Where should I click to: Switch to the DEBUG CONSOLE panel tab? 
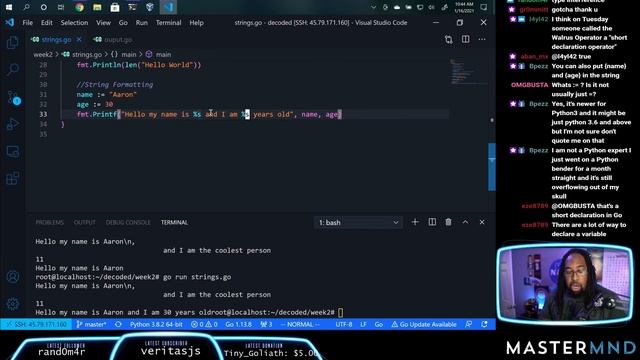click(x=128, y=222)
